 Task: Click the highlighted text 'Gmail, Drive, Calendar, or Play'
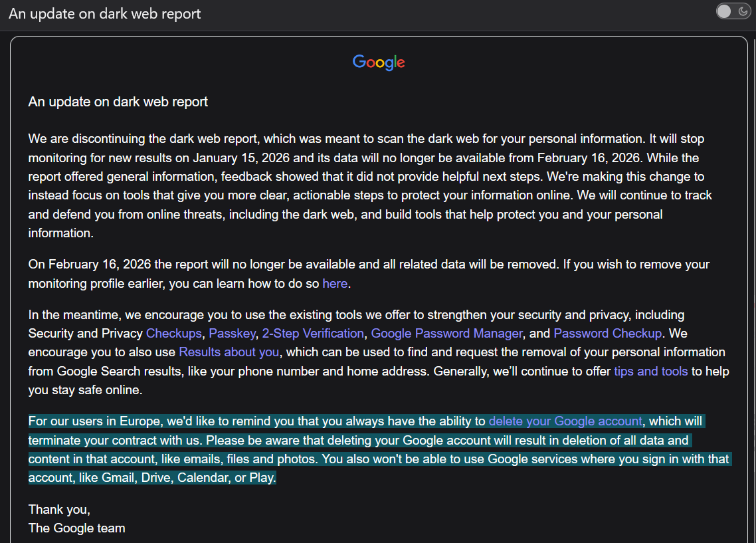pos(188,477)
